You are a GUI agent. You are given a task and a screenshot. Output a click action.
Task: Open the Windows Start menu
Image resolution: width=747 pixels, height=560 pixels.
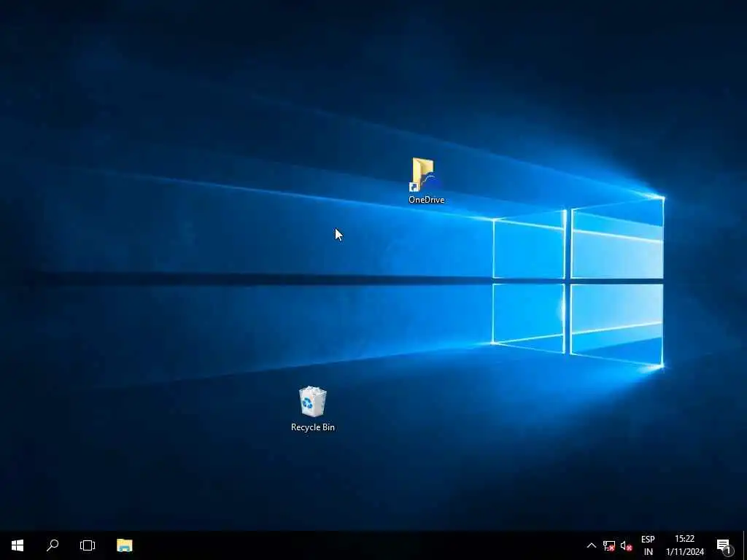coord(18,545)
